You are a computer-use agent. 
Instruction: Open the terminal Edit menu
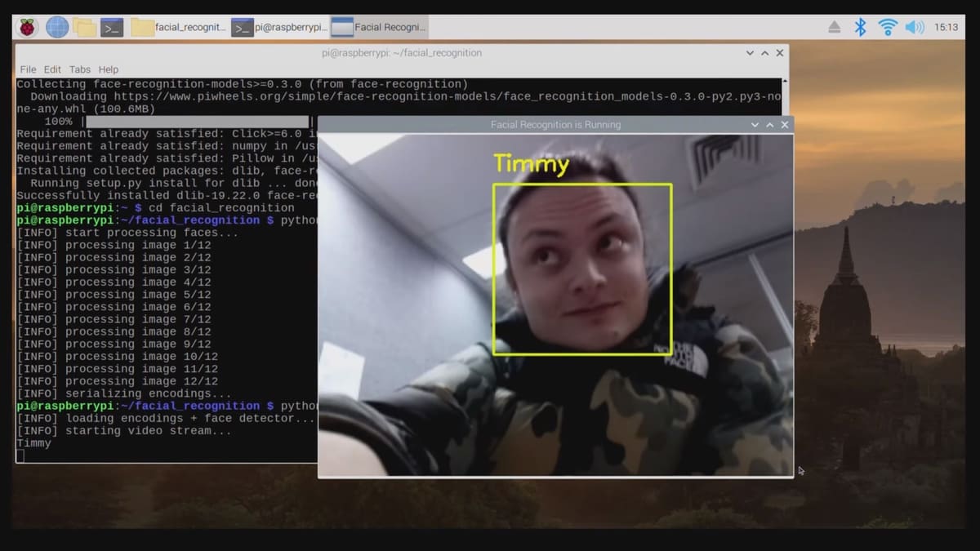pos(52,69)
